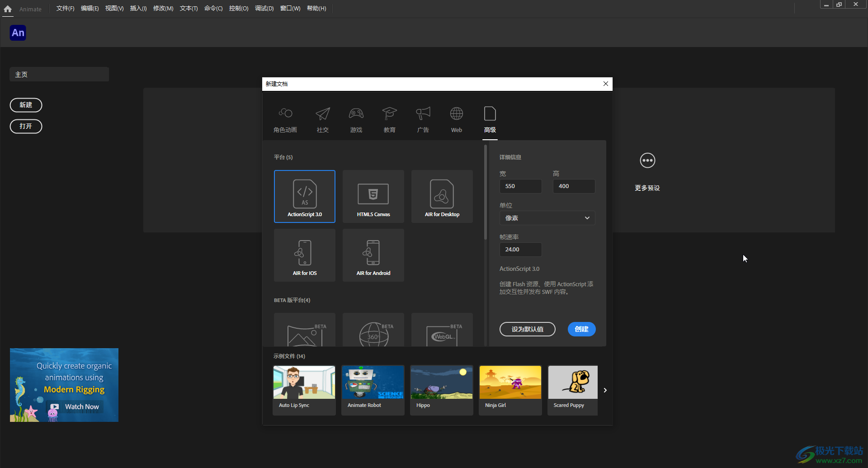Close the 新建文档 dialog

tap(606, 84)
